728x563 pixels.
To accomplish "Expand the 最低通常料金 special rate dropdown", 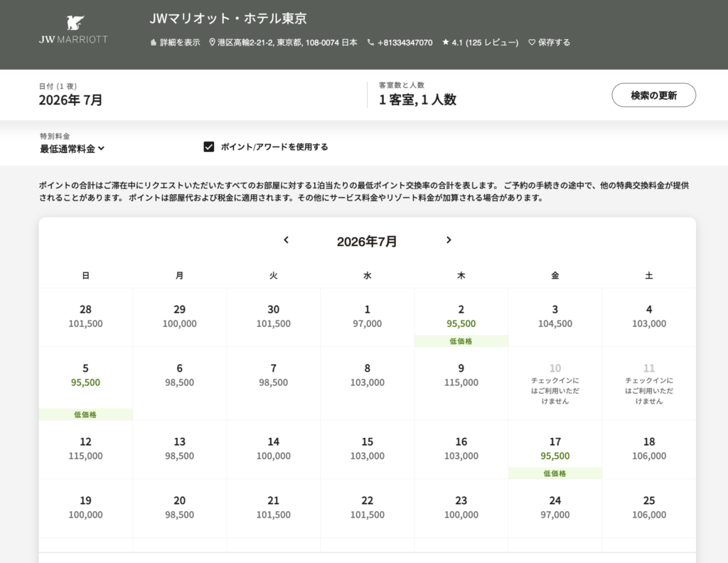I will pyautogui.click(x=72, y=149).
